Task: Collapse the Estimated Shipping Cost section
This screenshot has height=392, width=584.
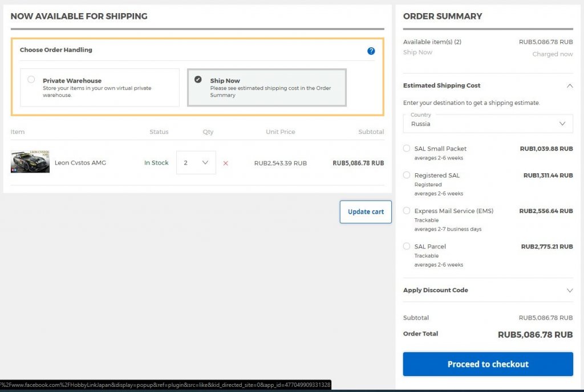Action: [x=569, y=85]
